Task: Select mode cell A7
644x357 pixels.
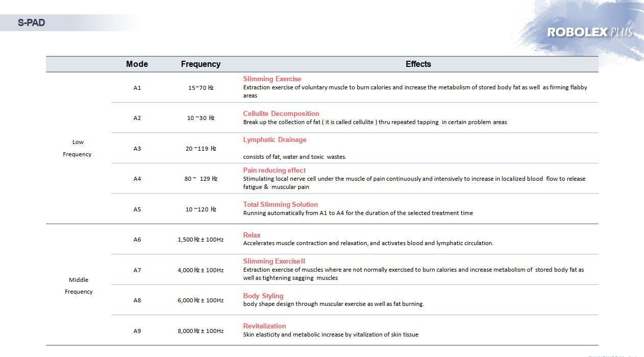Action: click(x=137, y=270)
